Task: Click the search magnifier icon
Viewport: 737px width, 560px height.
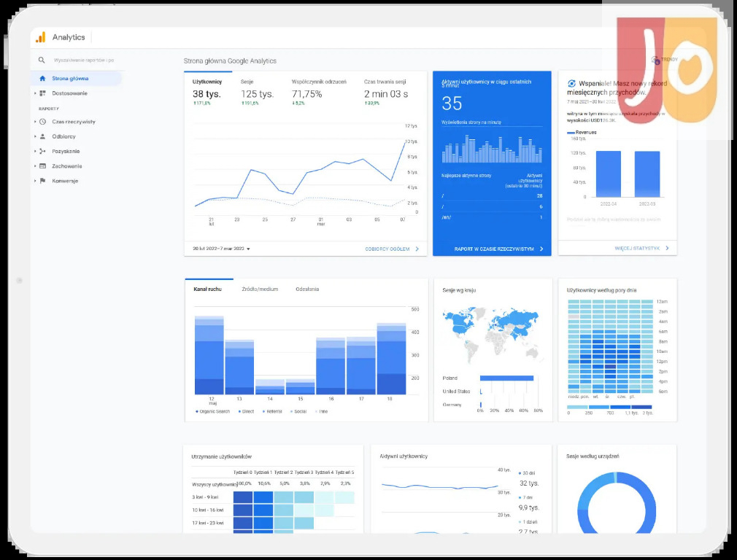Action: 42,60
